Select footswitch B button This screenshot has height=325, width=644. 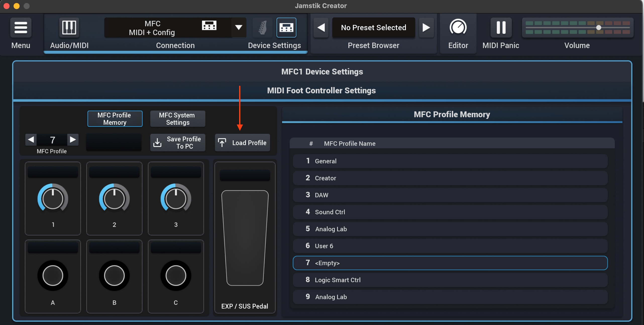[114, 276]
